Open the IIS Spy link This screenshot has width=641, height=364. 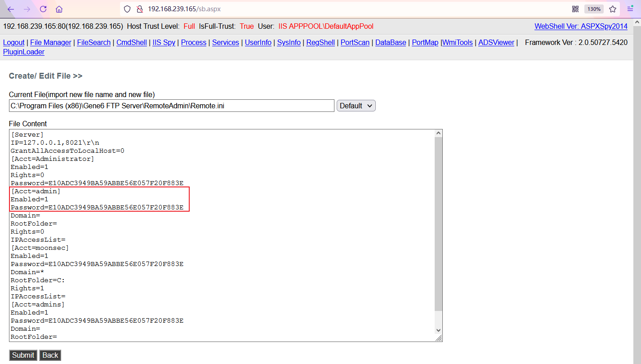coord(164,43)
